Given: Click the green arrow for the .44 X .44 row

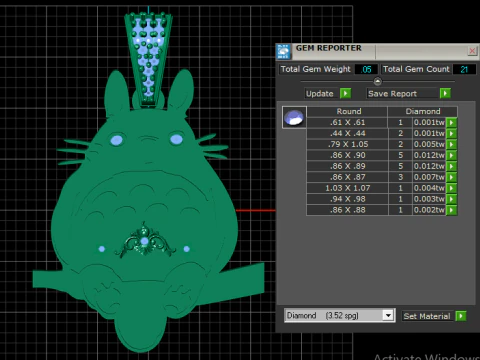Looking at the screenshot, I should pos(452,133).
